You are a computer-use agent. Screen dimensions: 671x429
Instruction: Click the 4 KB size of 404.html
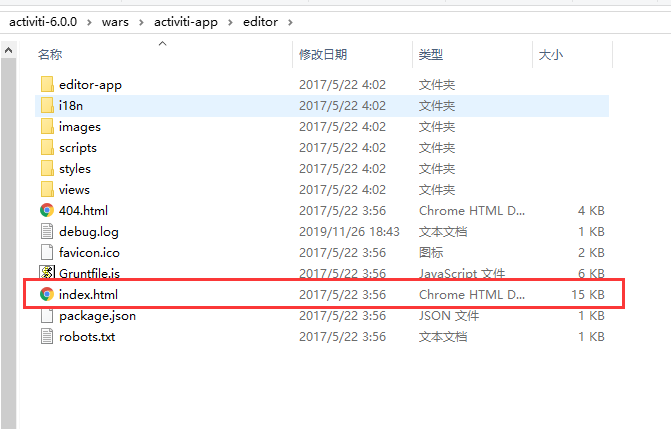tap(591, 210)
